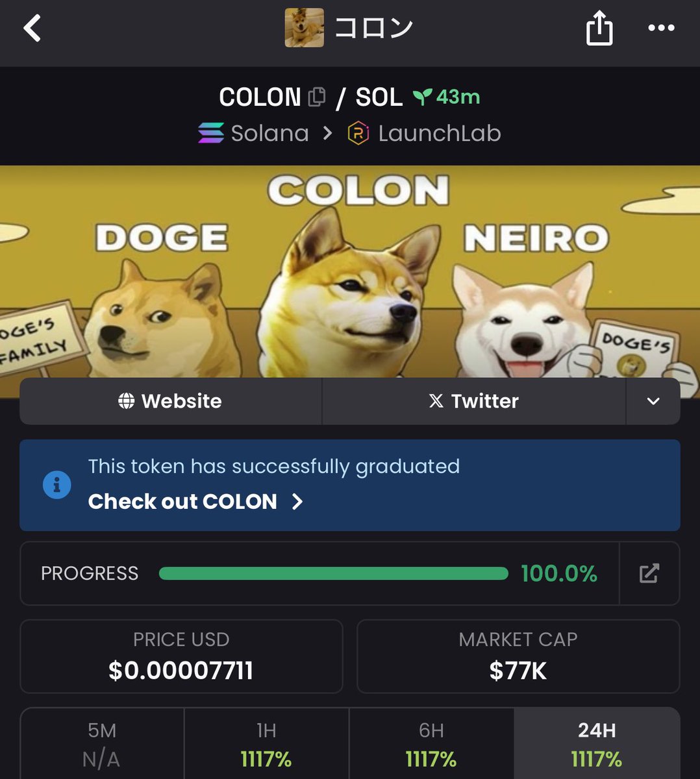Open external link icon beside progress
Viewport: 700px width, 779px height.
point(649,573)
